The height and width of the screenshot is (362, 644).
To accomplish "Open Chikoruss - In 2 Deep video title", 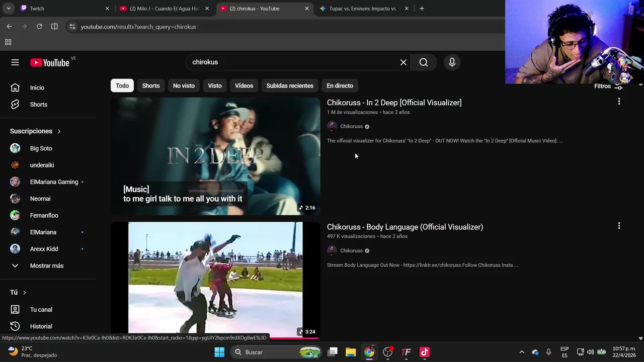I will (394, 103).
